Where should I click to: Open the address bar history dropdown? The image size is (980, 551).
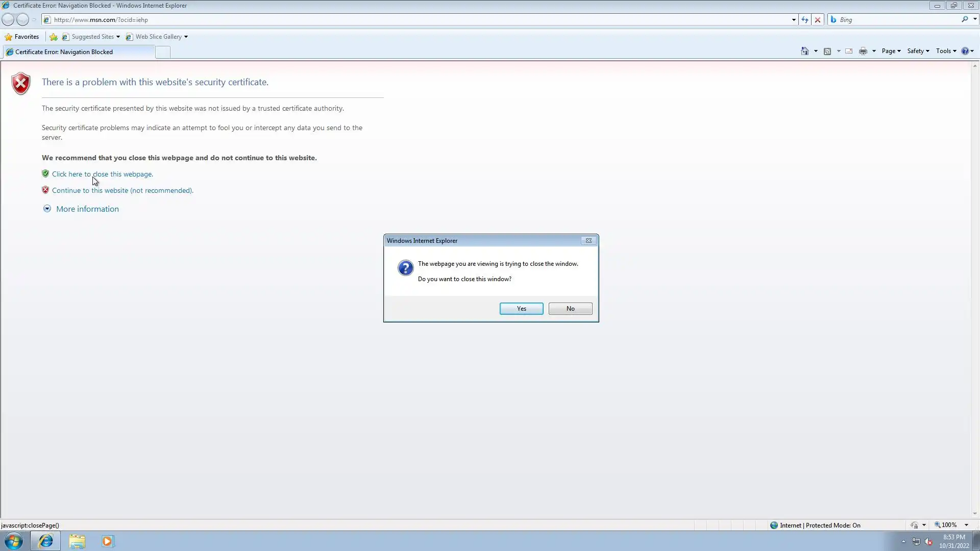coord(794,20)
